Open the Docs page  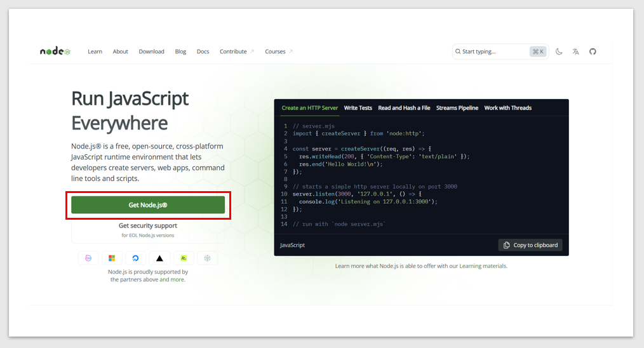[203, 51]
